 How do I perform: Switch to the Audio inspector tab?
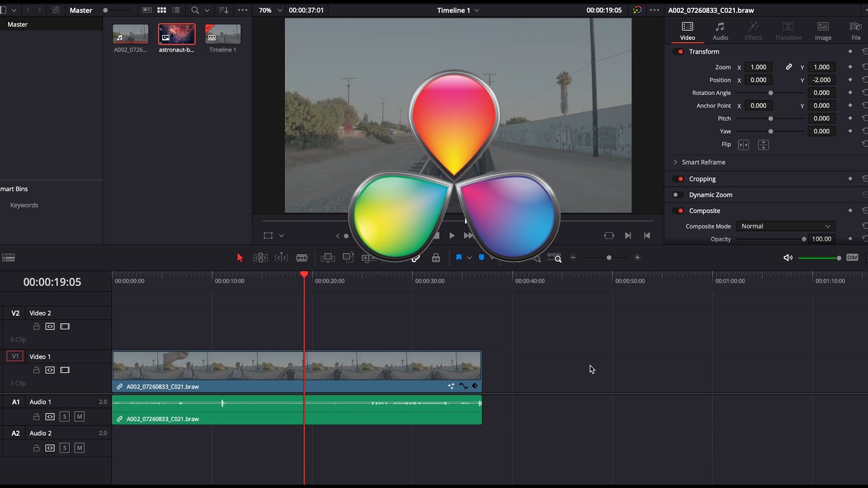coord(720,30)
